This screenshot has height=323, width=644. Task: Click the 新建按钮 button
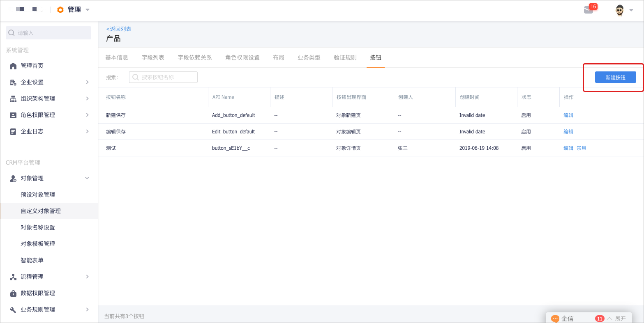[x=616, y=77]
